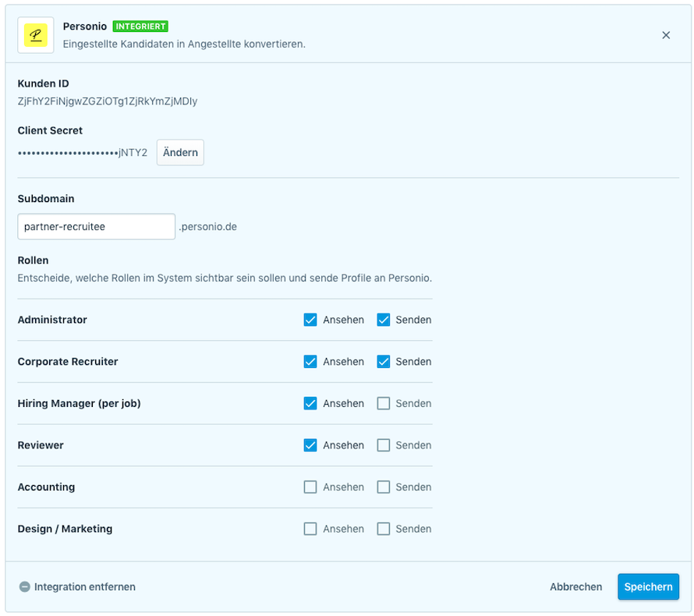Click the Hiring Manager (per job) label
This screenshot has height=616, width=694.
coord(80,403)
